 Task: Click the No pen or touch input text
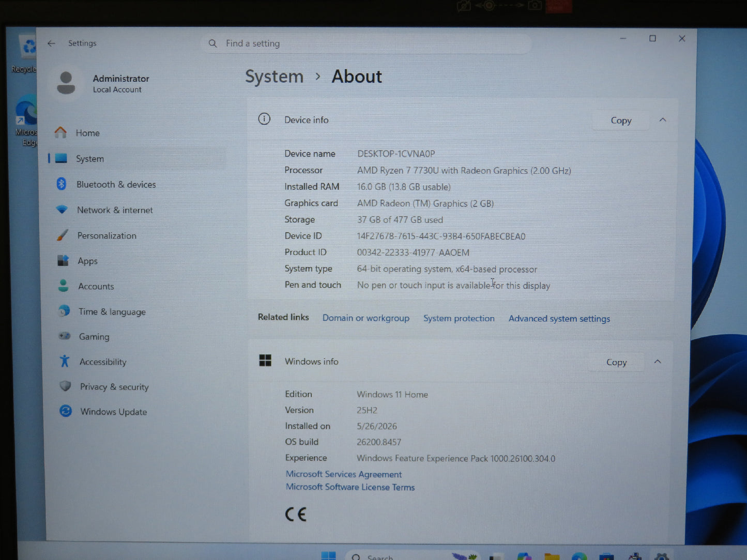click(x=453, y=285)
